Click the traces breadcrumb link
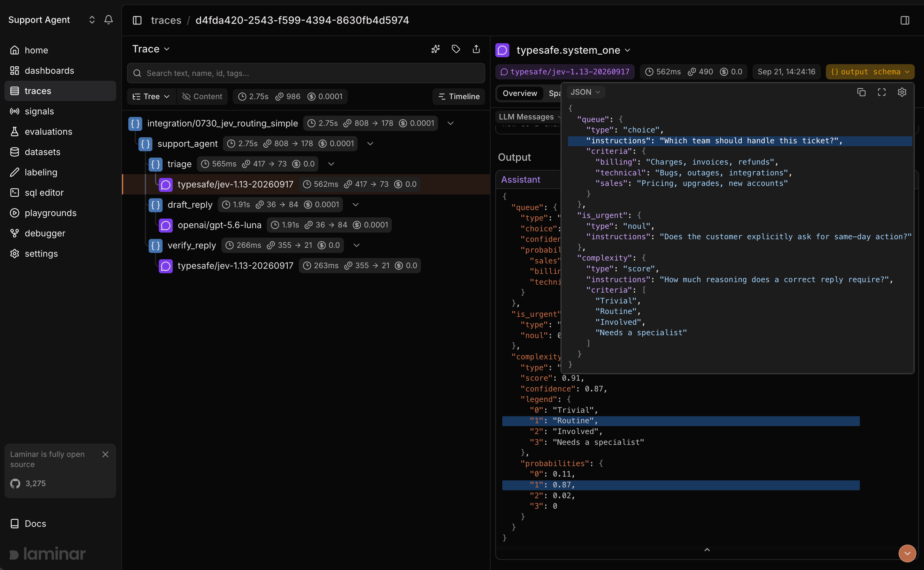Viewport: 924px width, 570px height. click(166, 20)
